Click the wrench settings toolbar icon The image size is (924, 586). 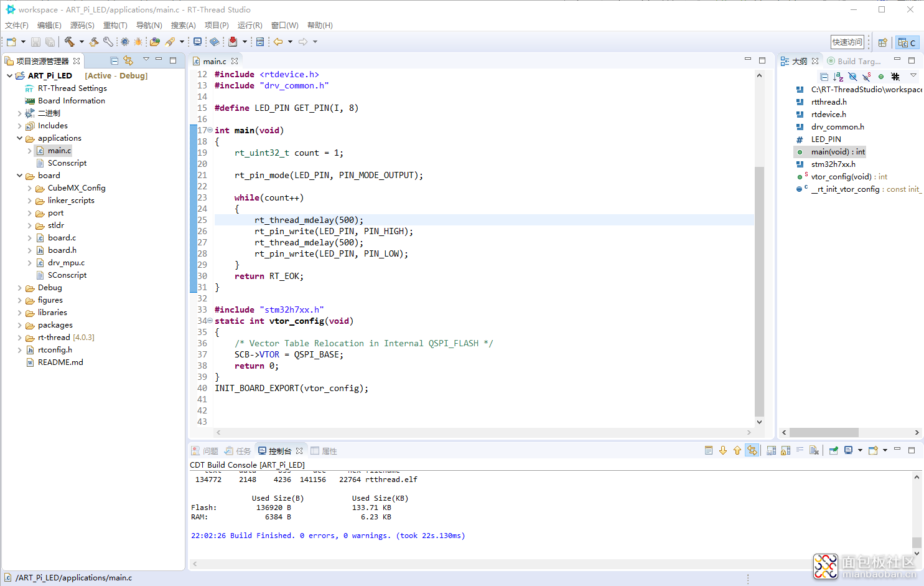click(108, 42)
